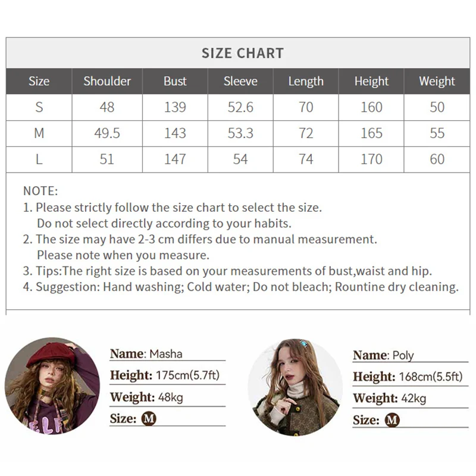The image size is (476, 476).
Task: Click the Length column header
Action: [306, 82]
